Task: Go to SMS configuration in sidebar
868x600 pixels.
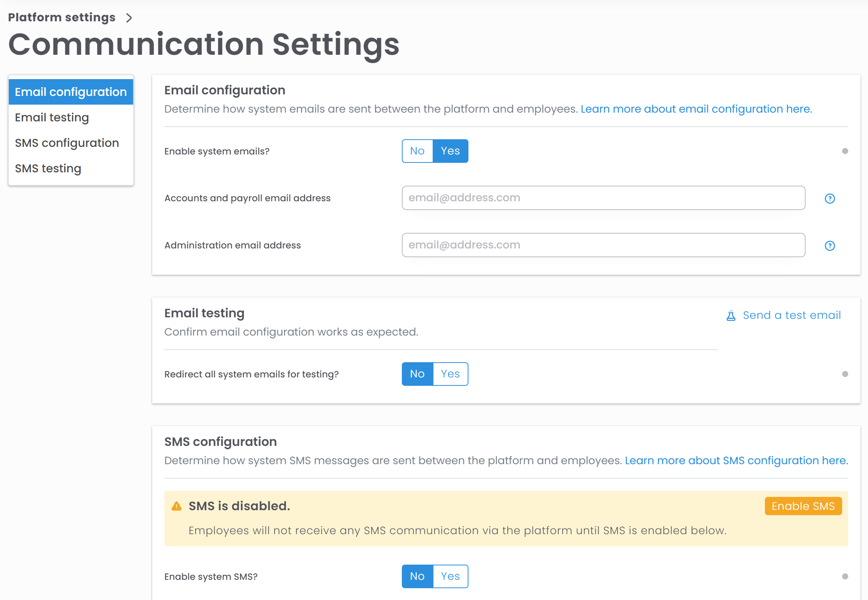Action: tap(67, 143)
